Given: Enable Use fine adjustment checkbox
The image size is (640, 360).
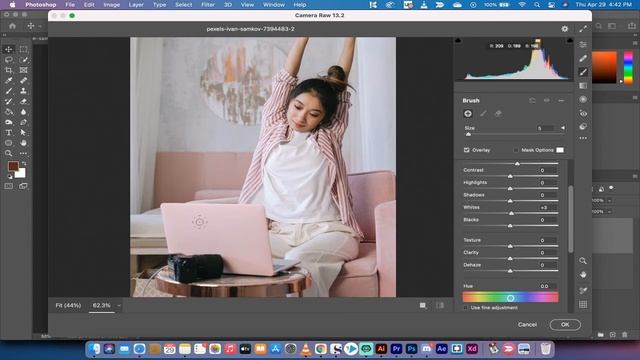Looking at the screenshot, I should 466,308.
